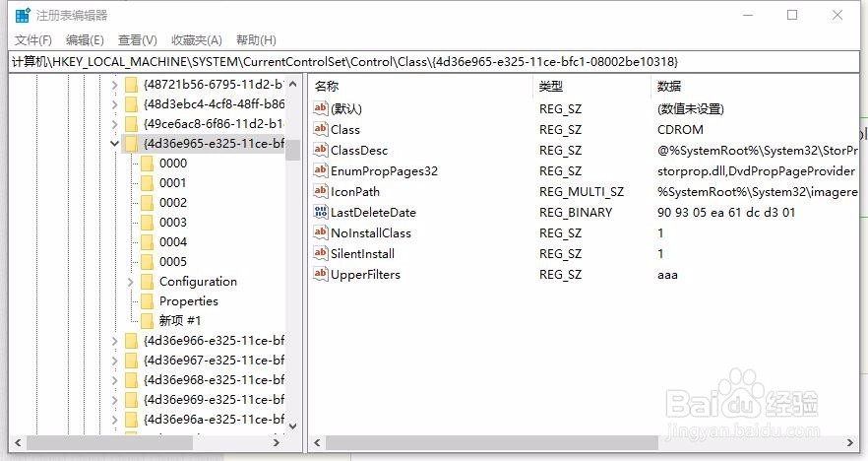This screenshot has width=868, height=461.
Task: Select storprop.dll,DvdPropPageProvider data text
Action: coord(756,171)
